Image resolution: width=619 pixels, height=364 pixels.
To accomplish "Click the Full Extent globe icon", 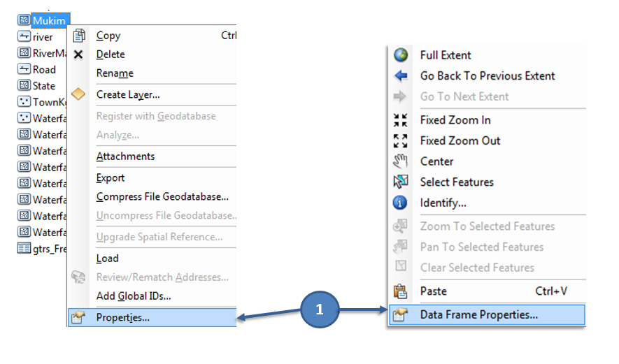I will [401, 55].
